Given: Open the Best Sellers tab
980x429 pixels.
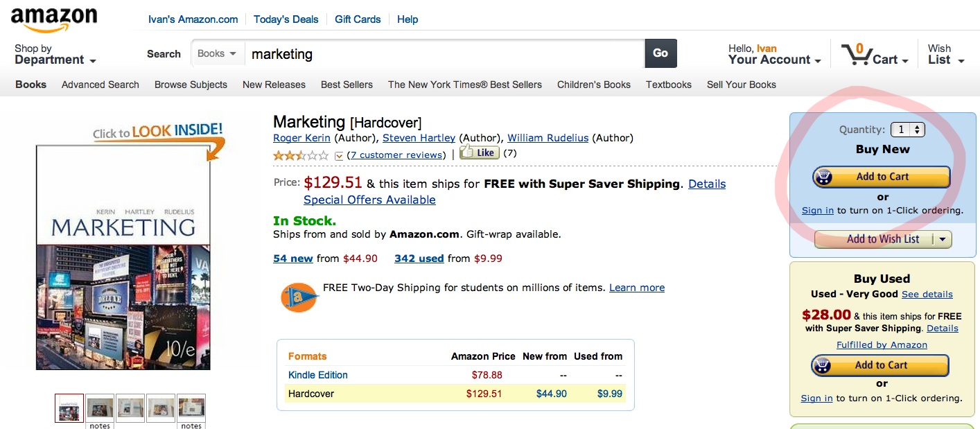Looking at the screenshot, I should pyautogui.click(x=347, y=85).
